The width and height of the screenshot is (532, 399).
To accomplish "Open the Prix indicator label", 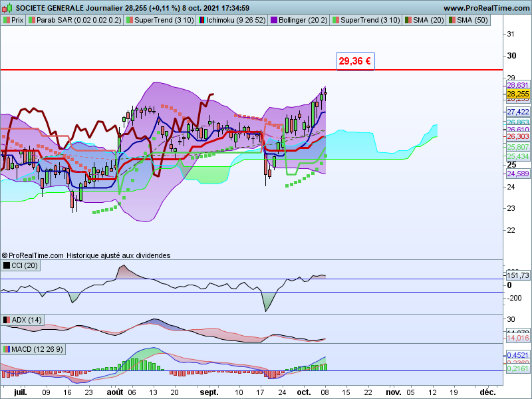I will click(x=13, y=20).
